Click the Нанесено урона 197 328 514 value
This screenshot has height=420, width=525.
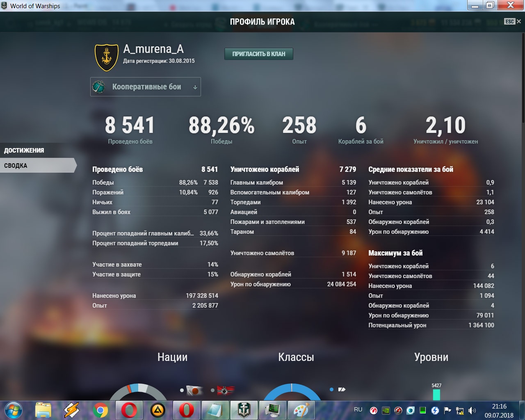click(x=202, y=296)
